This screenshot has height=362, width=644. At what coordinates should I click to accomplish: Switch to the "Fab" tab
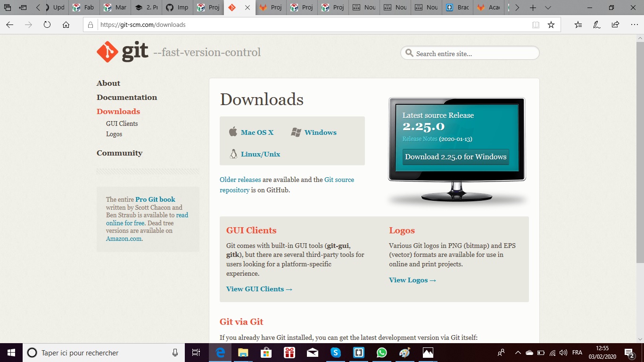tap(84, 8)
